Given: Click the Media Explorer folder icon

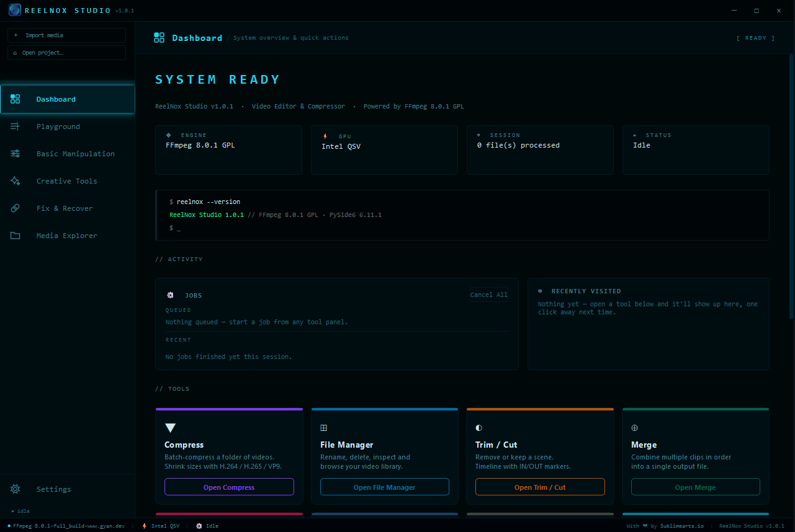Looking at the screenshot, I should pos(16,236).
